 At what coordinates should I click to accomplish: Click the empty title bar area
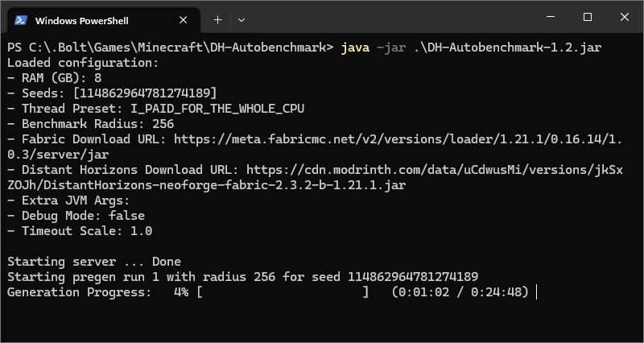click(386, 18)
